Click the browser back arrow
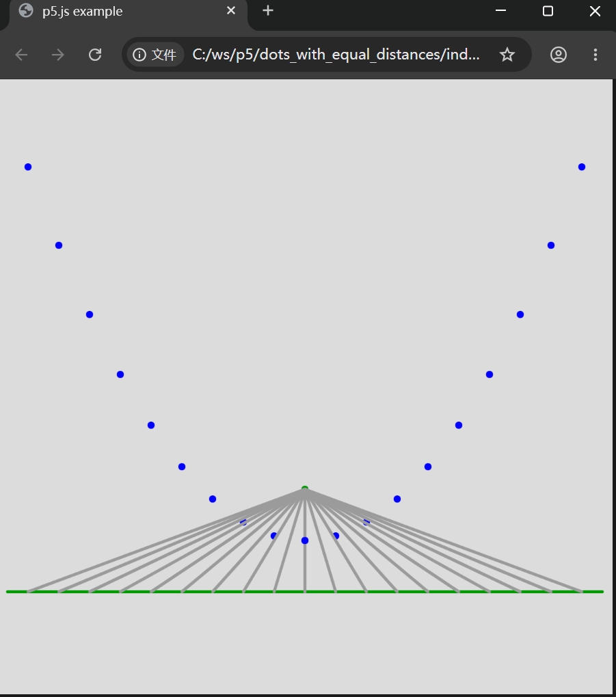This screenshot has width=616, height=697. coord(21,55)
